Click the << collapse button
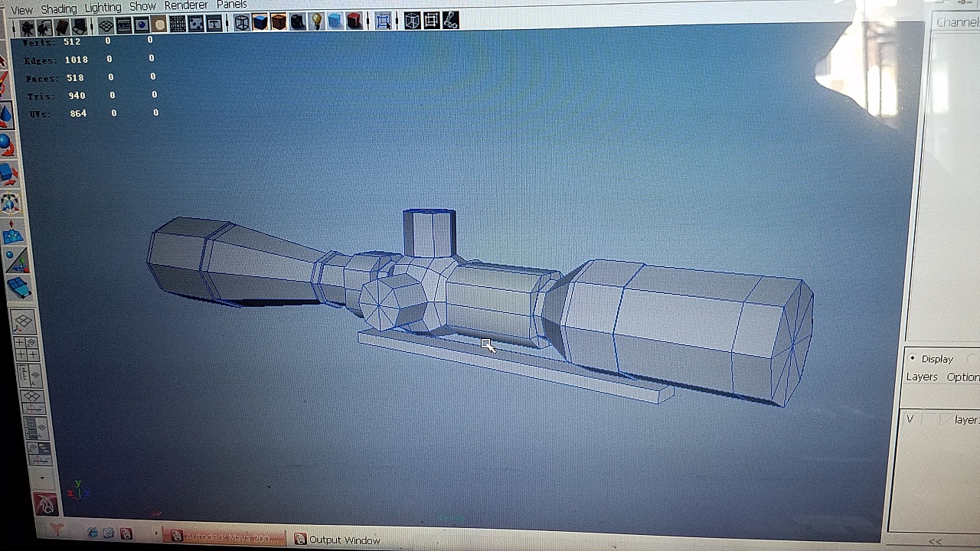 (x=935, y=541)
